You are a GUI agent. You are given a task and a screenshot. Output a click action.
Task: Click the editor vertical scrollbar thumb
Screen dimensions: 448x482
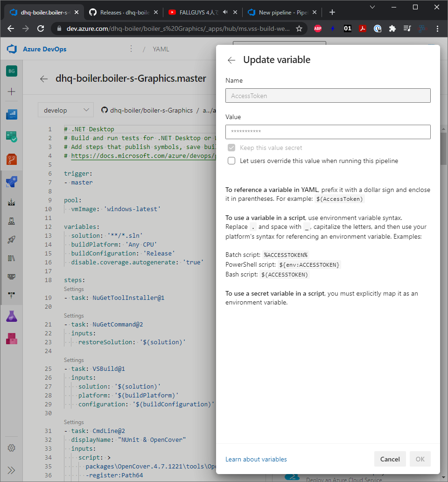pyautogui.click(x=444, y=149)
